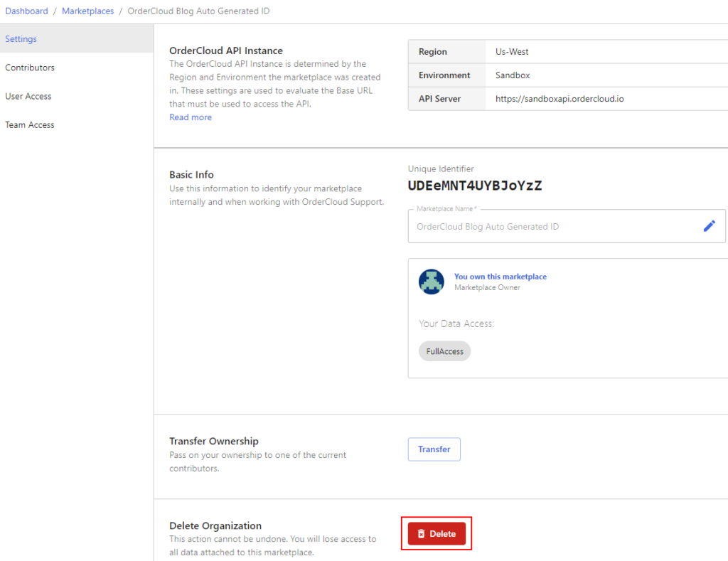
Task: Open the User Access sidebar item
Action: (x=77, y=96)
